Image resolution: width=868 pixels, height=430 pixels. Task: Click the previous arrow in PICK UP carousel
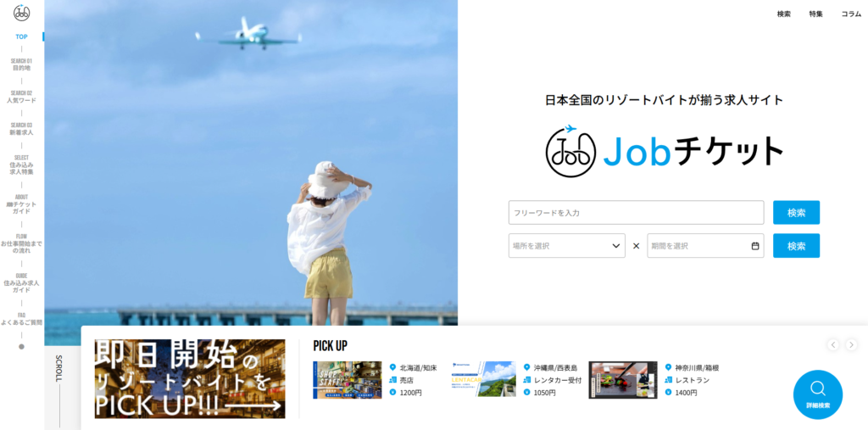[833, 344]
